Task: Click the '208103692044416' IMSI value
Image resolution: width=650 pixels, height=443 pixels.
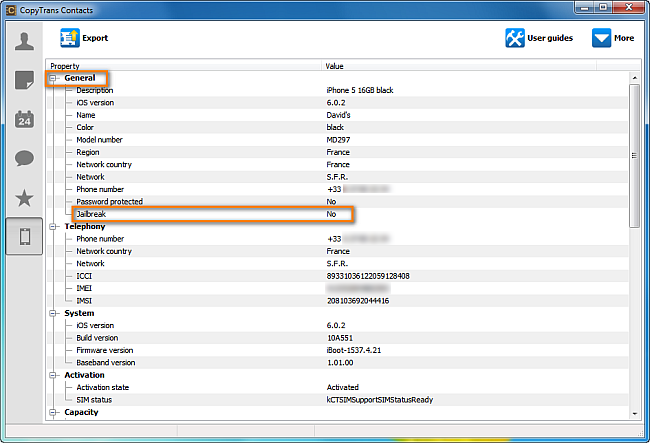Action: pyautogui.click(x=358, y=301)
